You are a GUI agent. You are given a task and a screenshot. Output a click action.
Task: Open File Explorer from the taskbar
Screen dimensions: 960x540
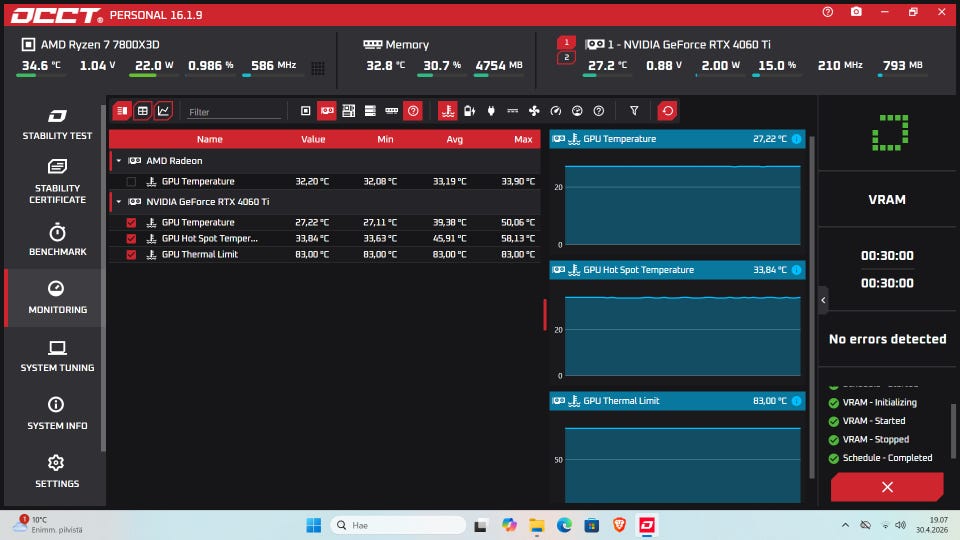point(537,525)
